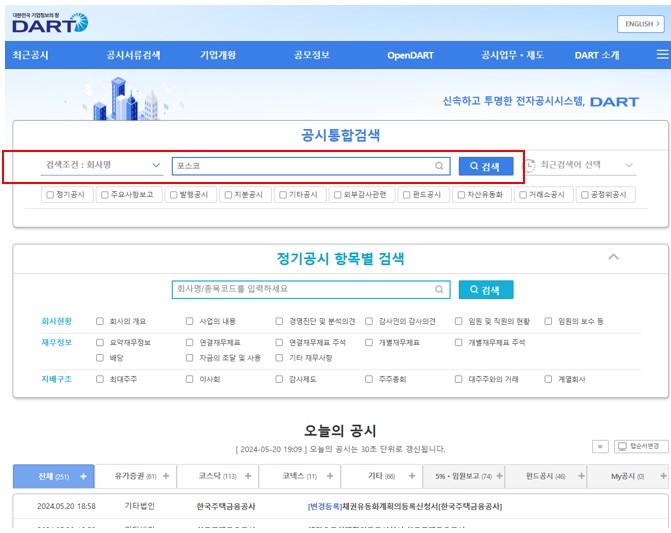Image resolution: width=671 pixels, height=533 pixels.
Task: Collapse the 정기공시 항목별 검색 panel
Action: pyautogui.click(x=613, y=257)
